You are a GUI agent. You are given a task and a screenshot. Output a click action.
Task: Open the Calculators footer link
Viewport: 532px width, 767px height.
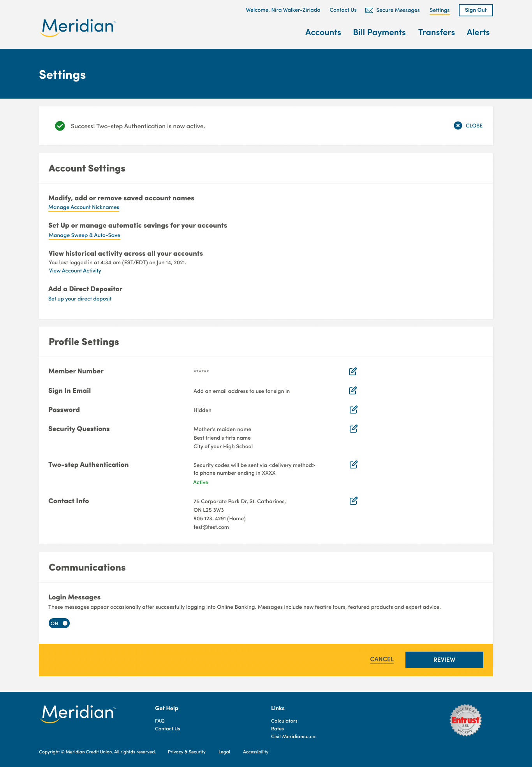click(284, 721)
